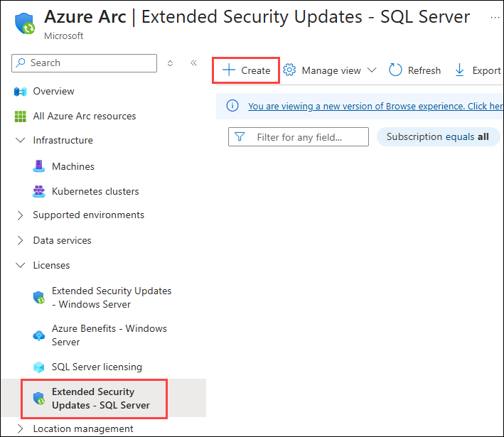The image size is (504, 437).
Task: Click the Export label
Action: tap(487, 70)
